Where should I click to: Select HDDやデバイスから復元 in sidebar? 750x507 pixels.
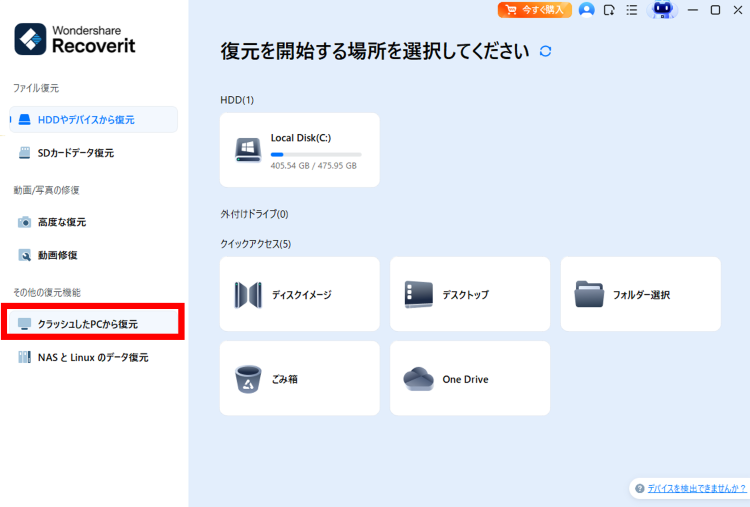pyautogui.click(x=93, y=120)
